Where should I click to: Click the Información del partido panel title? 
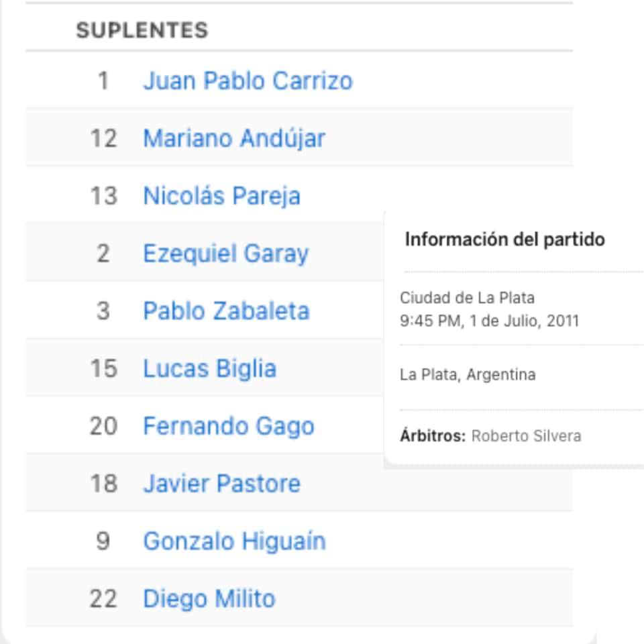(504, 238)
